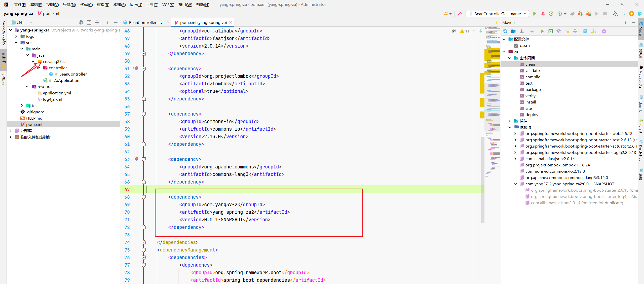The width and height of the screenshot is (644, 284).
Task: Select the package lifecycle goal
Action: (x=533, y=89)
